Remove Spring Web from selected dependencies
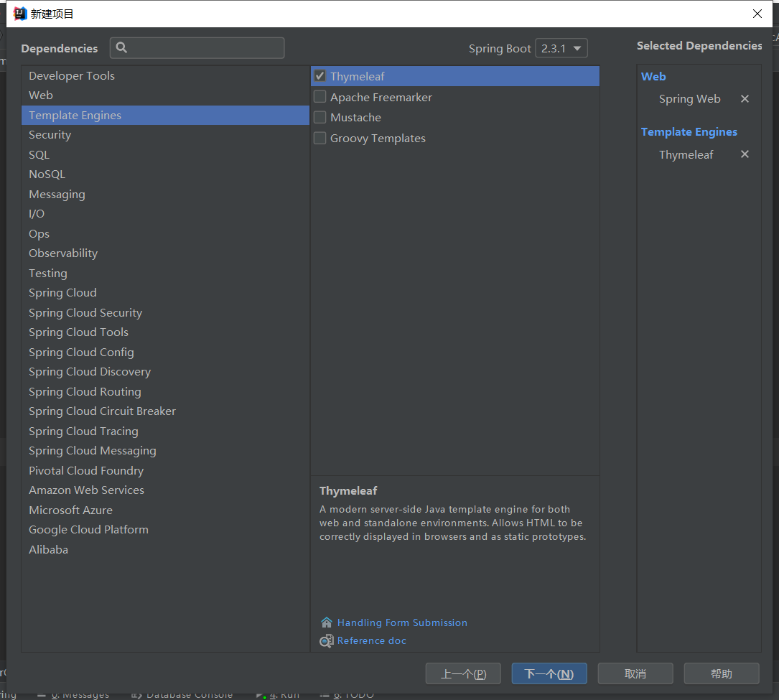Screen dimensions: 779x700 745,99
